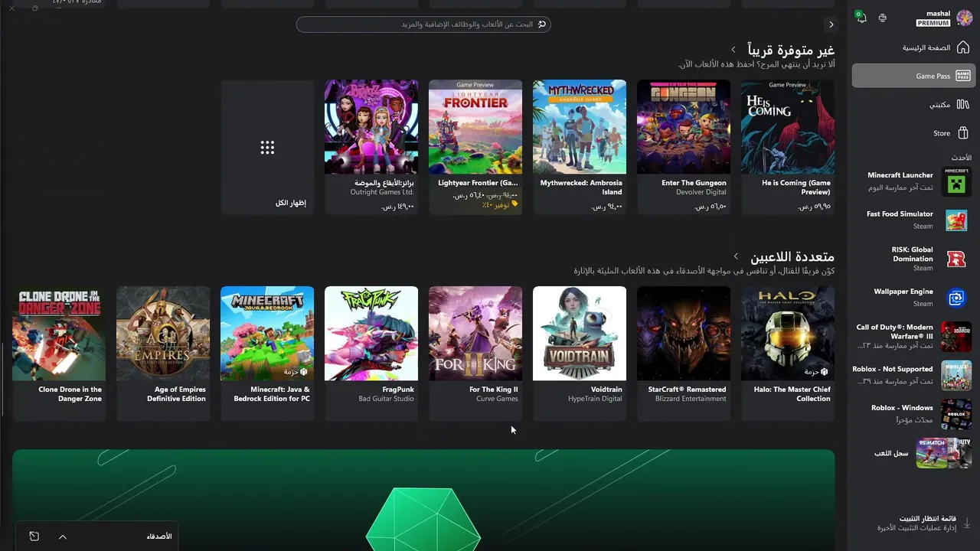This screenshot has width=980, height=551.
Task: Click the green Game Pass promo banner
Action: tap(423, 500)
